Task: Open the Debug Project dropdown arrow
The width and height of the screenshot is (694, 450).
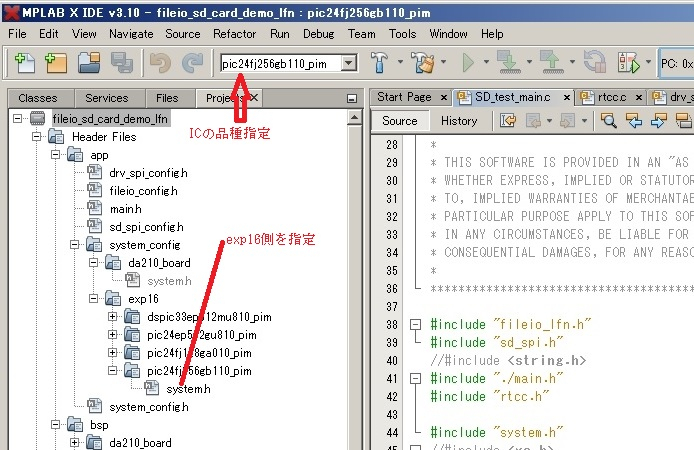Action: click(648, 62)
